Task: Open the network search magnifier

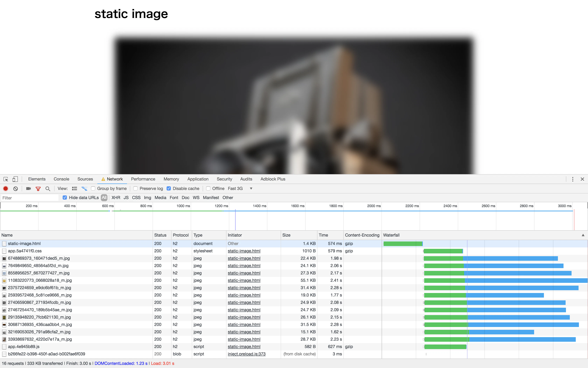Action: coord(48,189)
